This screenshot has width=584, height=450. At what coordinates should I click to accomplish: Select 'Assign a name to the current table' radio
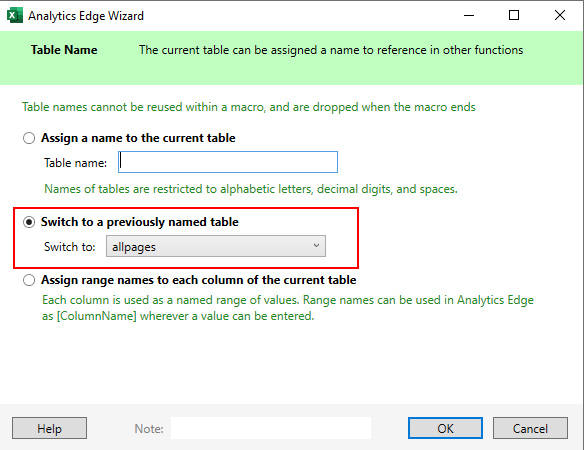coord(29,138)
